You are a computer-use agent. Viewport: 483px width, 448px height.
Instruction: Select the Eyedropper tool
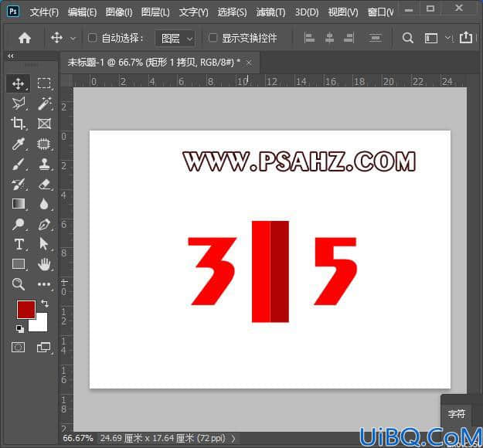[19, 144]
